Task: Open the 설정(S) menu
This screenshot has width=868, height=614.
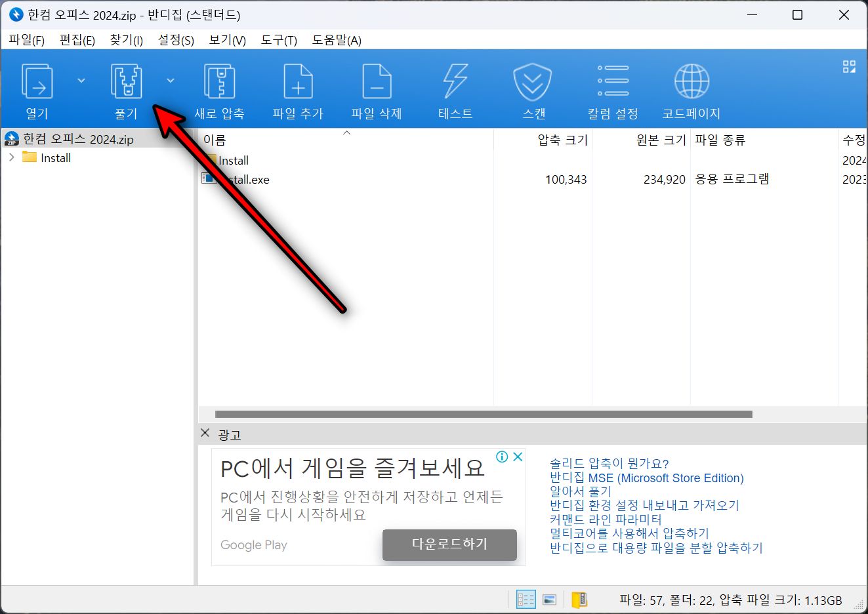Action: [176, 40]
